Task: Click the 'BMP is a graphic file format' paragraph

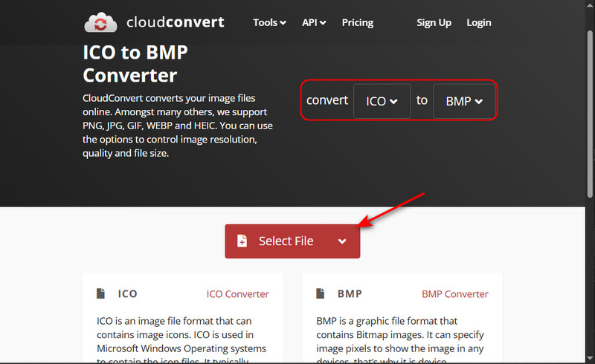Action: pos(400,341)
